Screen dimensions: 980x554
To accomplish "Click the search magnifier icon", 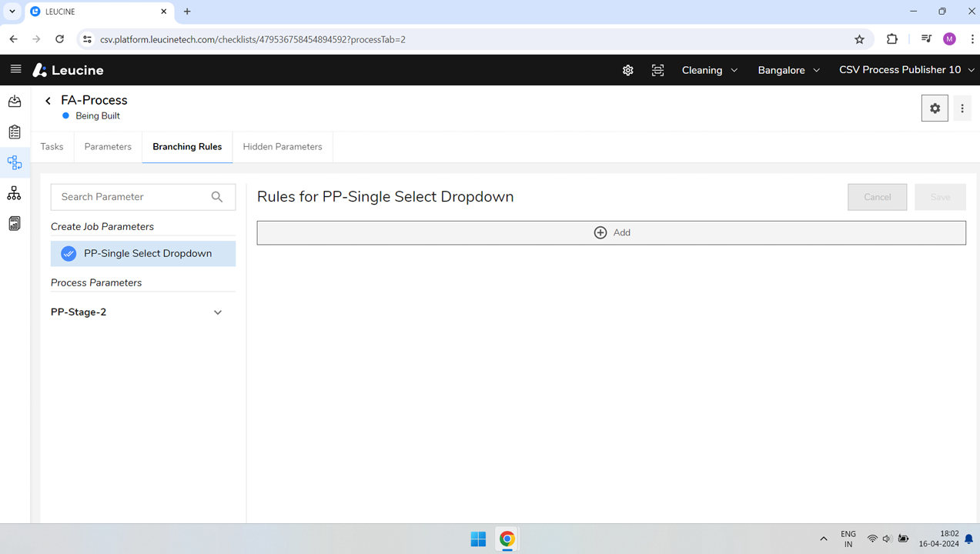I will point(217,197).
